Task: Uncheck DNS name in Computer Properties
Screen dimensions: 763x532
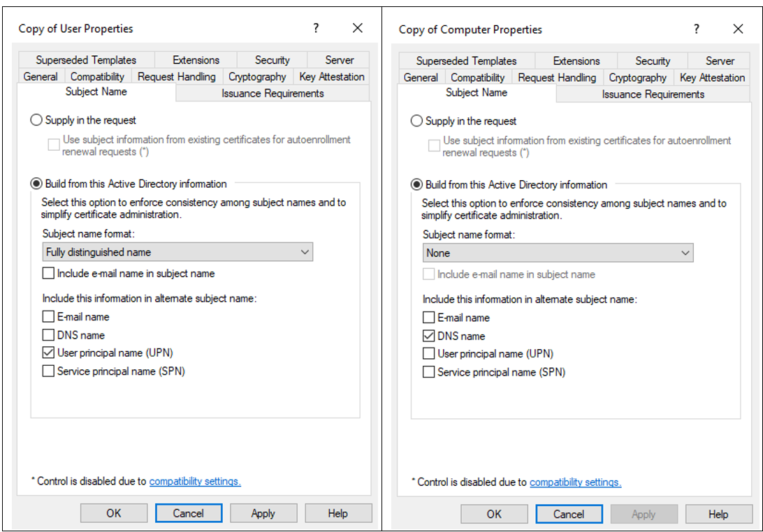Action: click(x=429, y=335)
